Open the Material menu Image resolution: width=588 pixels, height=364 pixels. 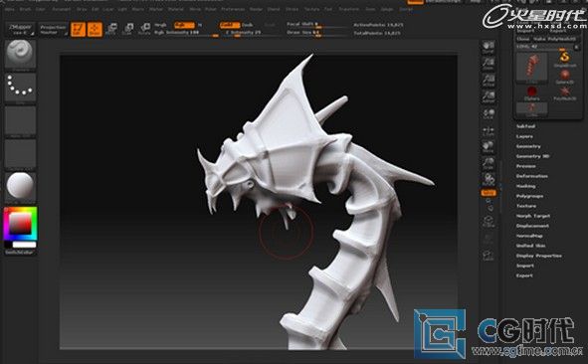click(176, 9)
